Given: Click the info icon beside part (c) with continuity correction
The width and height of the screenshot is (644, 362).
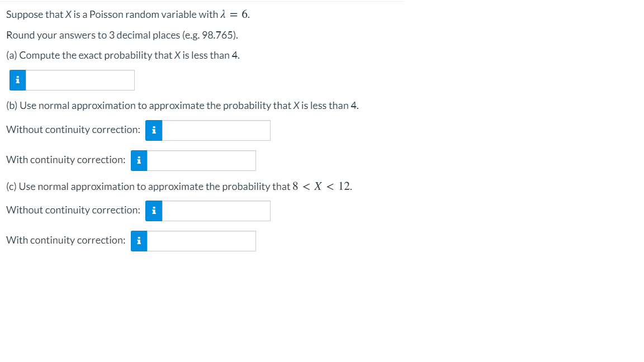Looking at the screenshot, I should click(x=139, y=241).
